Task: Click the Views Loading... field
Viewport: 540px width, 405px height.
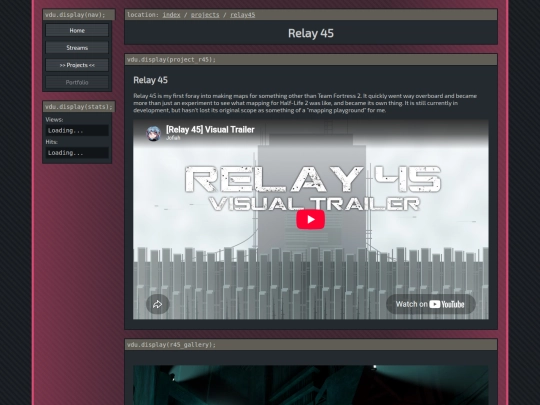Action: point(77,131)
